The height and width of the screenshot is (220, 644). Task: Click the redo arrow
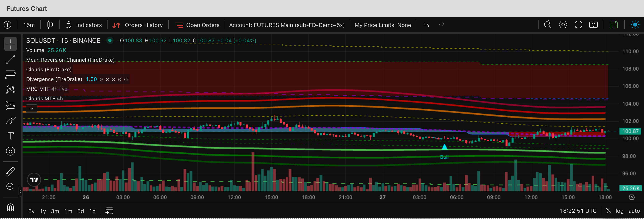(x=441, y=25)
